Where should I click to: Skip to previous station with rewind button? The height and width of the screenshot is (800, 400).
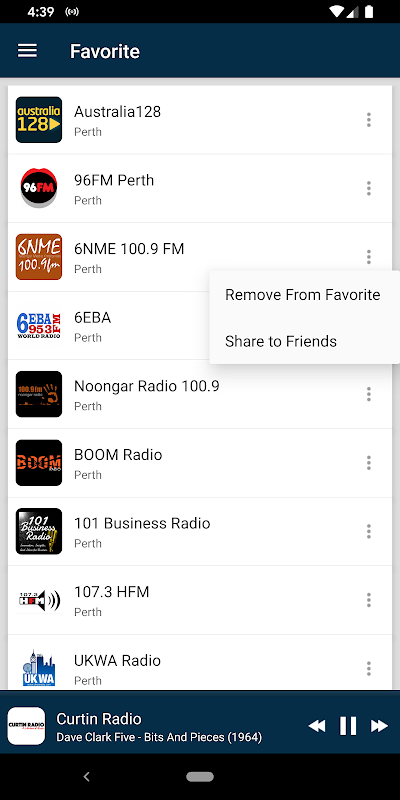point(317,726)
